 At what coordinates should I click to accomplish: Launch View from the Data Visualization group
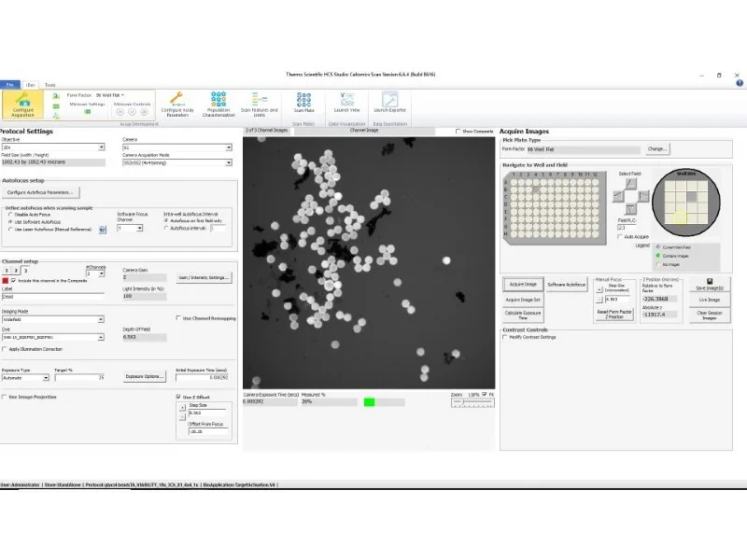[346, 105]
